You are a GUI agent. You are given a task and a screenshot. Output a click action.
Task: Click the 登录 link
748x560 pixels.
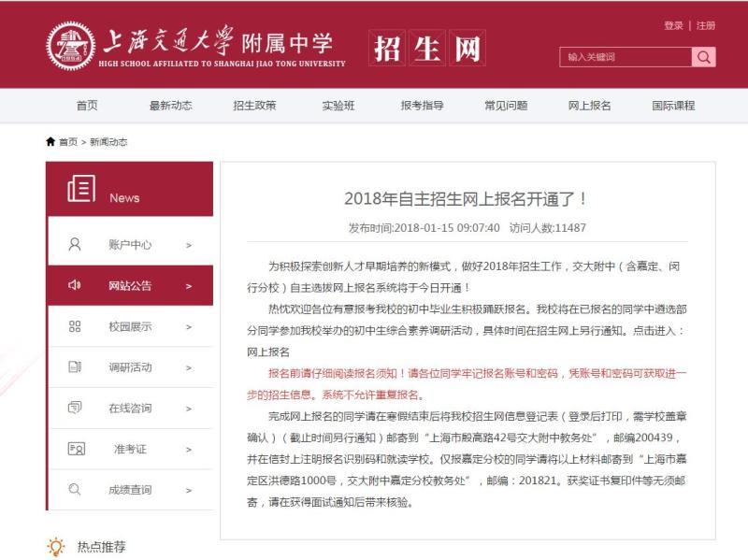(x=673, y=25)
